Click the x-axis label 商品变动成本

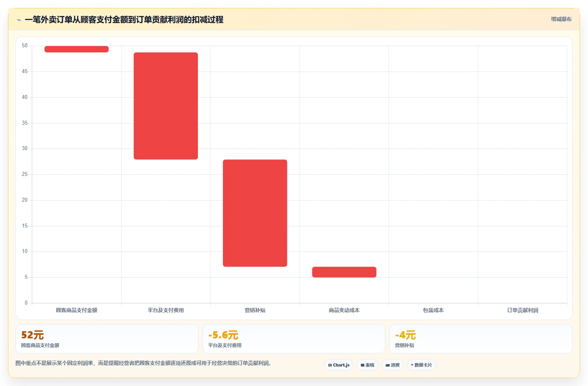pos(344,310)
